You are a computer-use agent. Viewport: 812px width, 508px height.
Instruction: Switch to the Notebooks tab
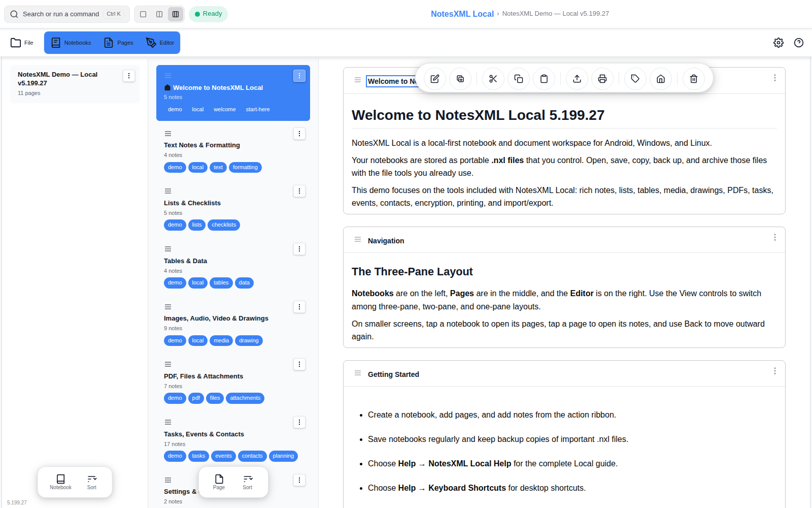pyautogui.click(x=71, y=43)
